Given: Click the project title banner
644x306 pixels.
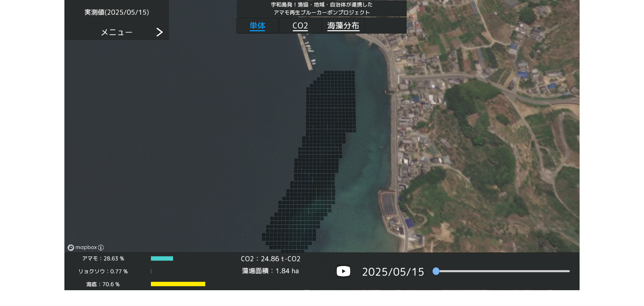Looking at the screenshot, I should click(x=321, y=9).
